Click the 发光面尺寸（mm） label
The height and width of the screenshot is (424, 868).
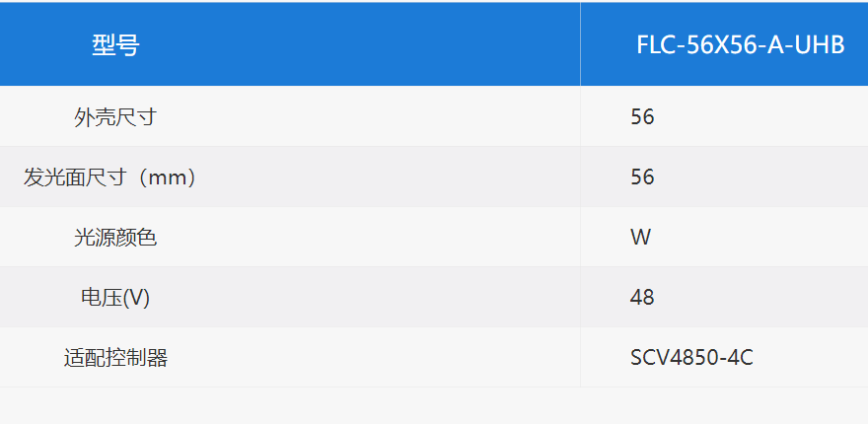[x=110, y=177]
